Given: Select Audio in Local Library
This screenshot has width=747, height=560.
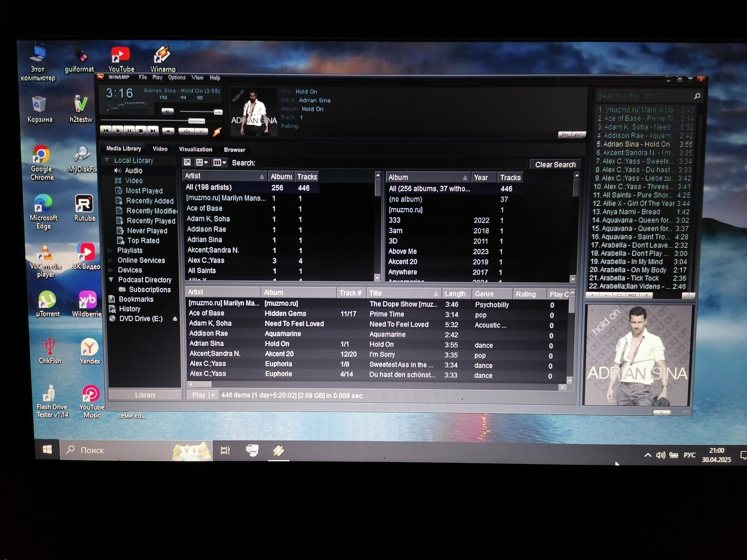Looking at the screenshot, I should coord(133,170).
